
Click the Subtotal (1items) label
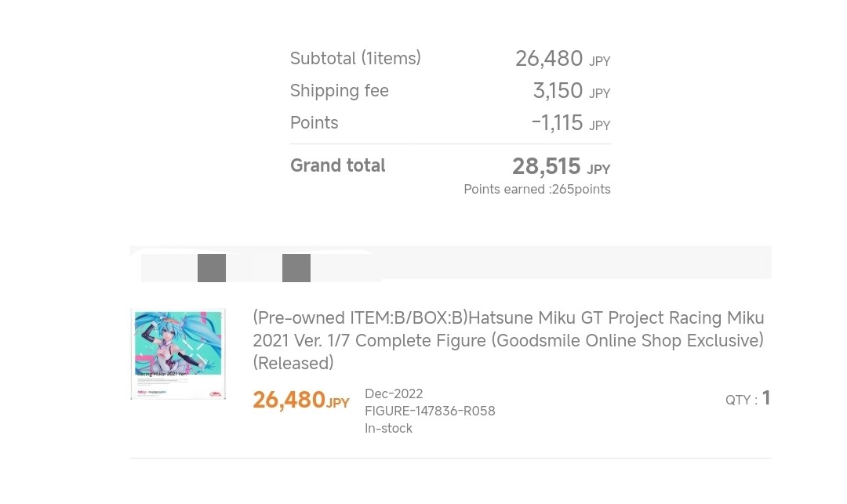click(x=355, y=58)
